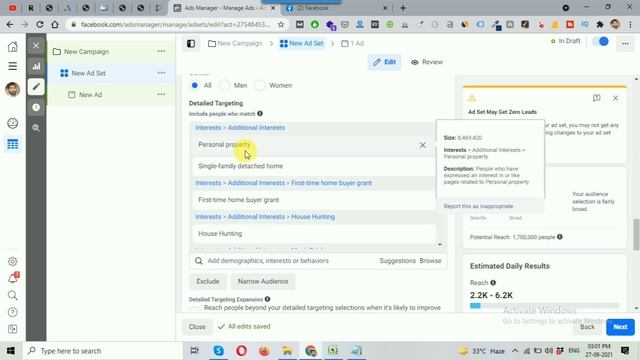Image resolution: width=640 pixels, height=360 pixels.
Task: Click the right panel vertical scrollbar
Action: 636,234
